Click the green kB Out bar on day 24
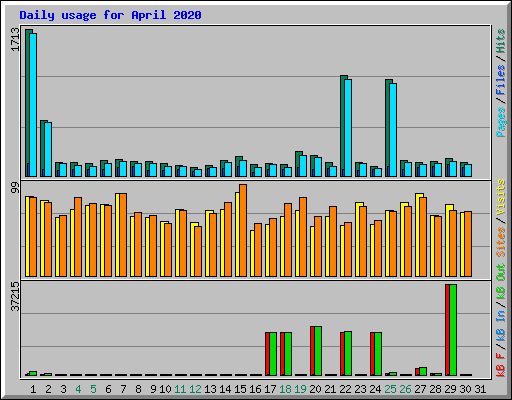 [378, 354]
